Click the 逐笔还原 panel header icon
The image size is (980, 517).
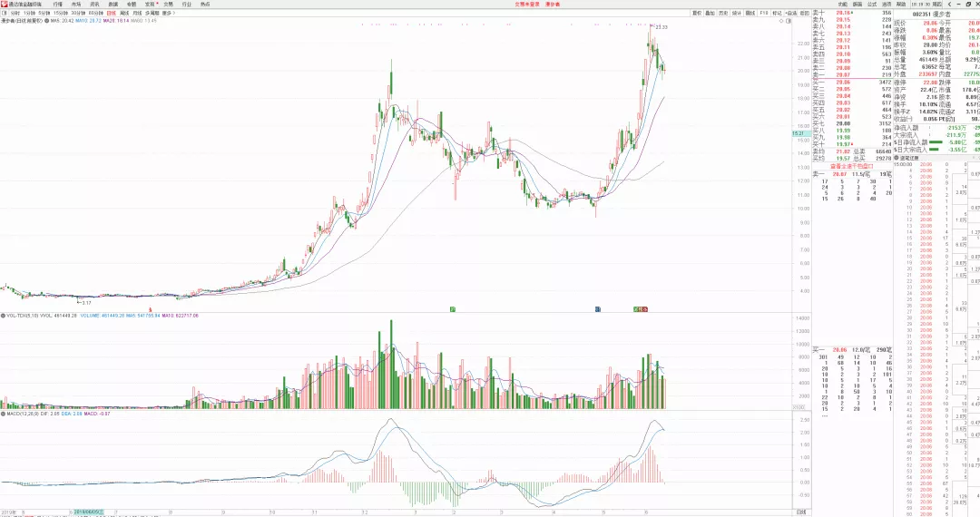point(897,158)
